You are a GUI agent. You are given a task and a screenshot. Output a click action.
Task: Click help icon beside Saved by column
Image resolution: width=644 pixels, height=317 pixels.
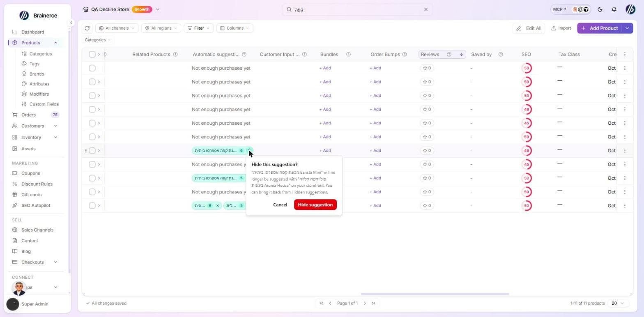[x=500, y=55]
